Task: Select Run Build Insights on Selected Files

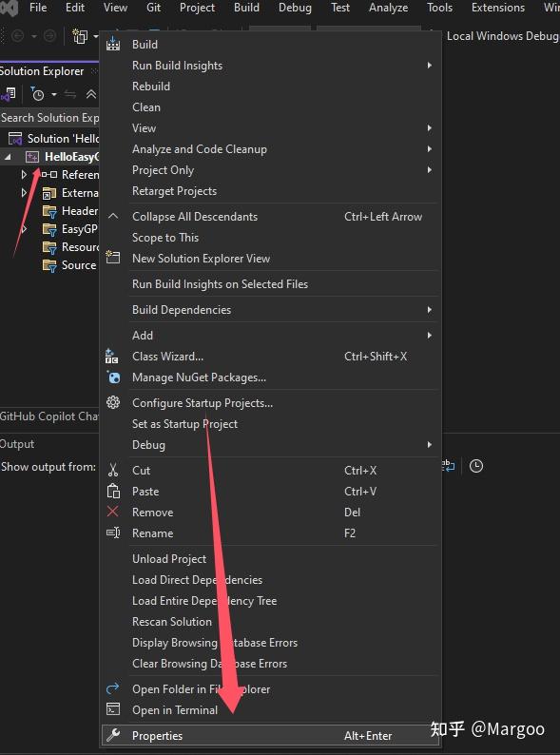Action: [220, 284]
